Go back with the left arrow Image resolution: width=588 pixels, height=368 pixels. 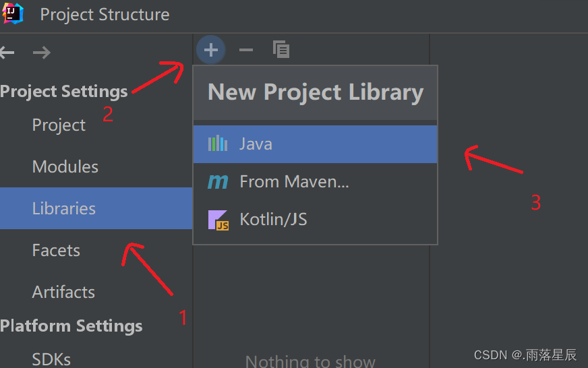pos(7,53)
